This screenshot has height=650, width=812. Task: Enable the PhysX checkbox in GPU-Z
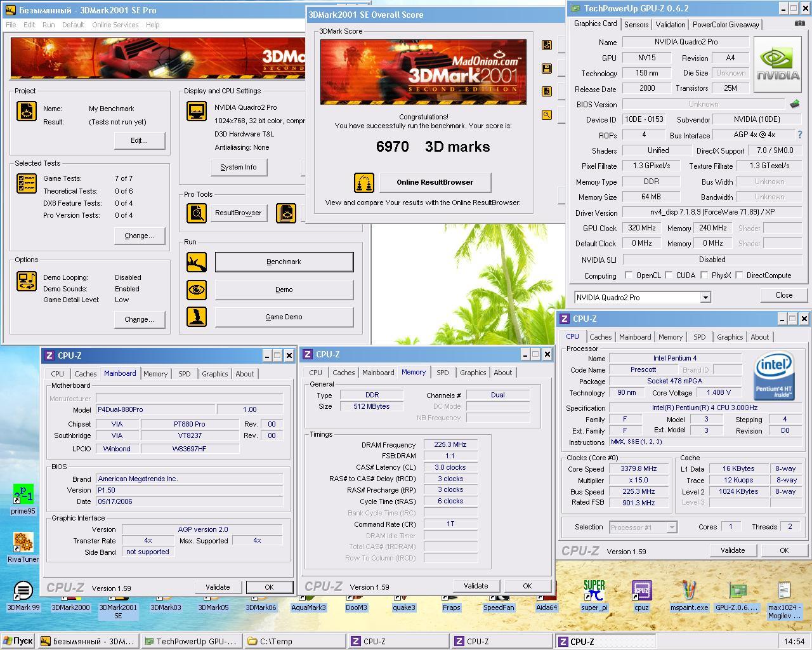[x=704, y=275]
